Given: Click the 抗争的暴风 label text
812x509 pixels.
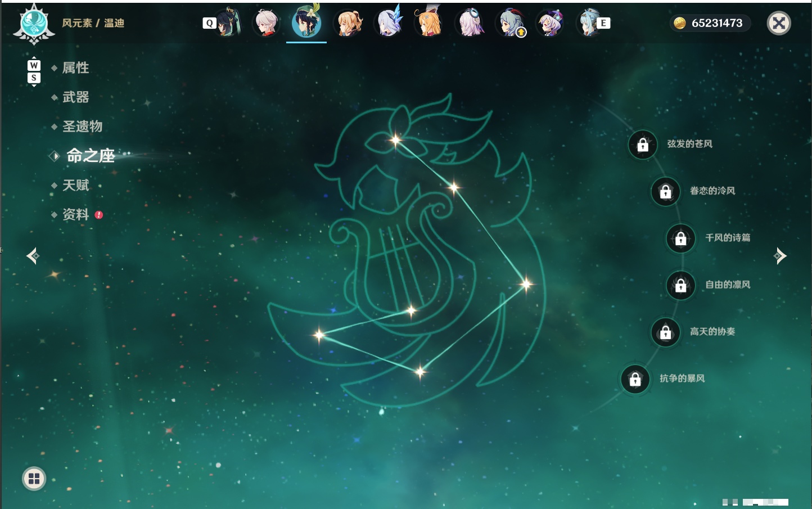Looking at the screenshot, I should [682, 378].
